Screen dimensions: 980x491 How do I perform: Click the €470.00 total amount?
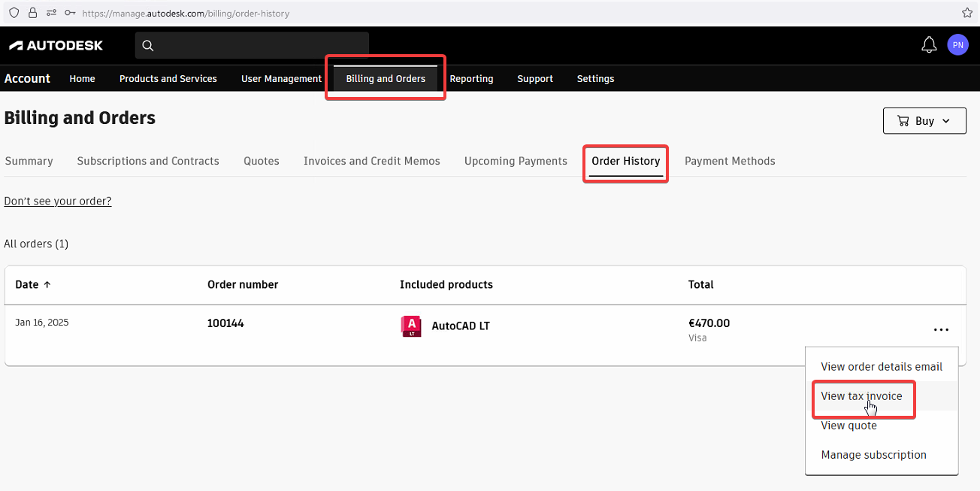tap(709, 323)
